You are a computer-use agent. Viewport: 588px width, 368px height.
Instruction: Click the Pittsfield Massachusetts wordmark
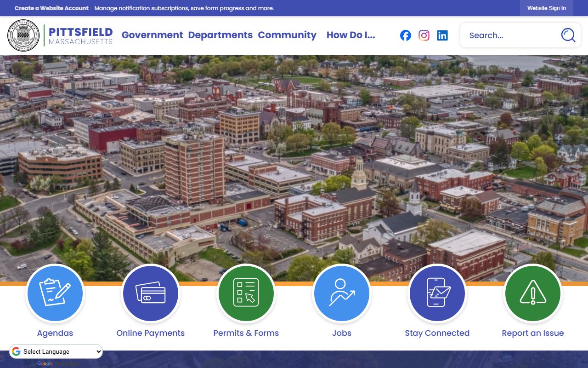[x=80, y=35]
